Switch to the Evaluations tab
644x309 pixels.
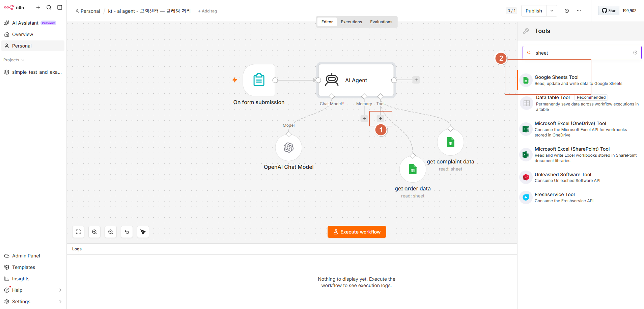381,22
